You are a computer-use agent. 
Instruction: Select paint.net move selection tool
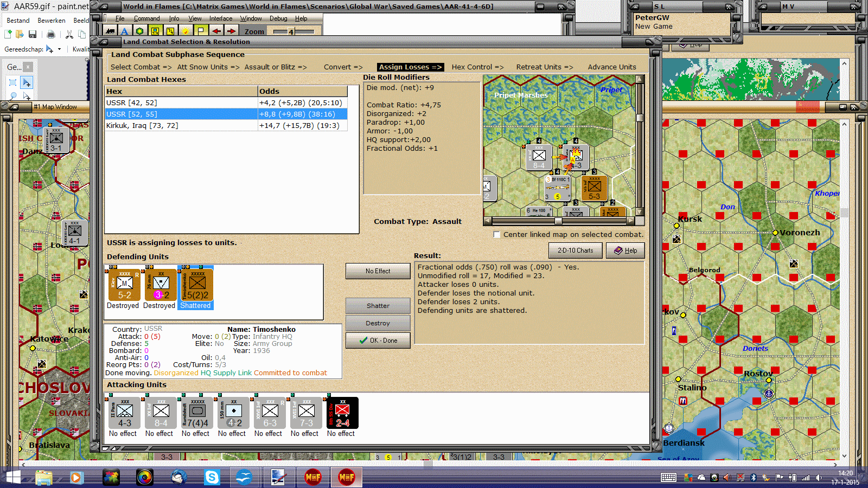click(x=27, y=82)
